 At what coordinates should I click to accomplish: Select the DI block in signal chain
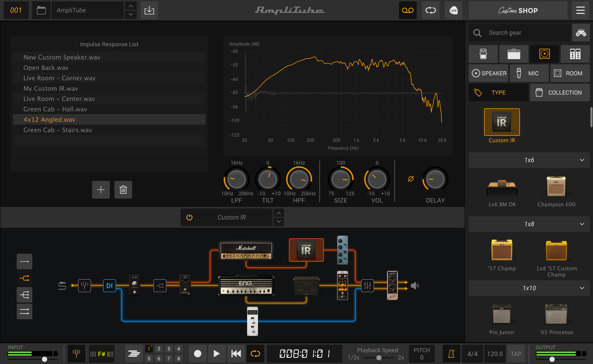pos(109,285)
